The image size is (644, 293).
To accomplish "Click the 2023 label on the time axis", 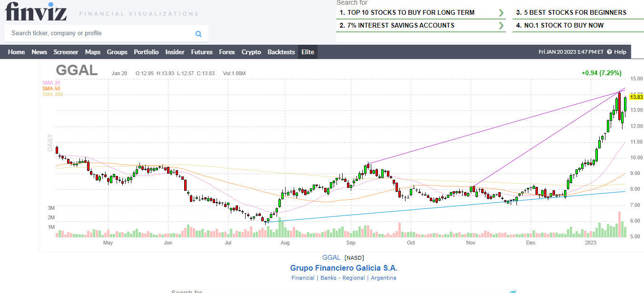I will coord(591,243).
